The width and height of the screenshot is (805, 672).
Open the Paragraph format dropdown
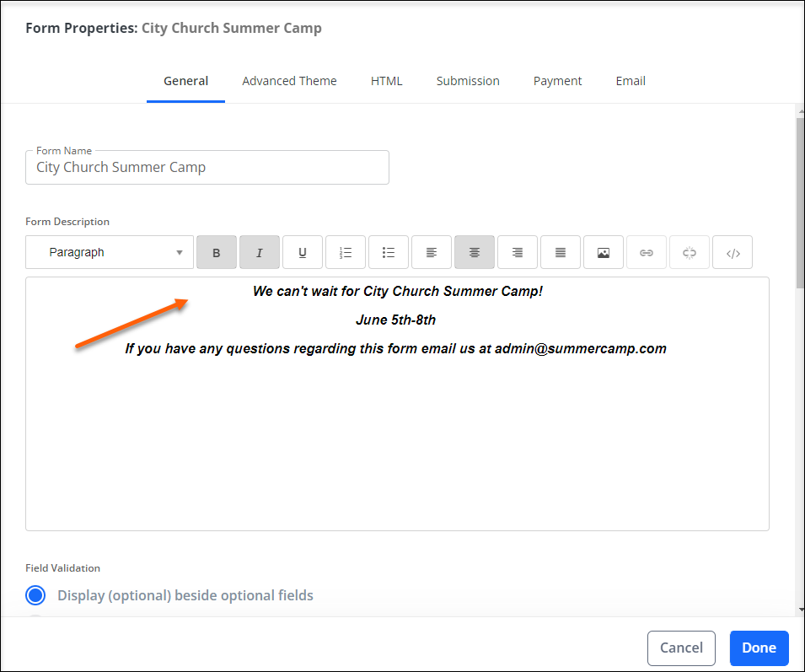[110, 252]
